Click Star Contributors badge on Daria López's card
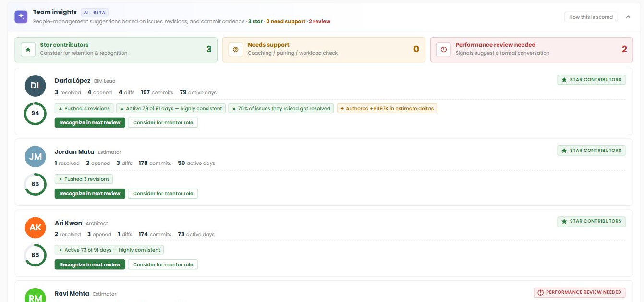This screenshot has height=302, width=644. 591,80
